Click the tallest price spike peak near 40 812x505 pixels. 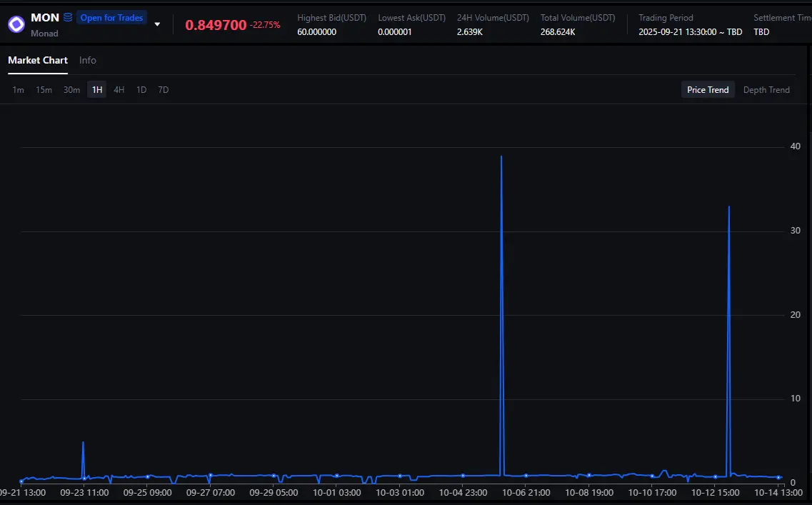(501, 156)
